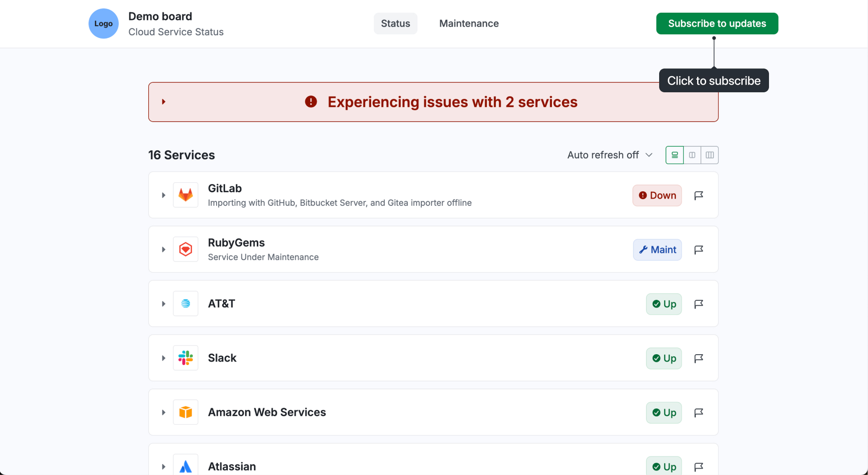The image size is (868, 475).
Task: Click the Up badge for Slack
Action: (x=664, y=358)
